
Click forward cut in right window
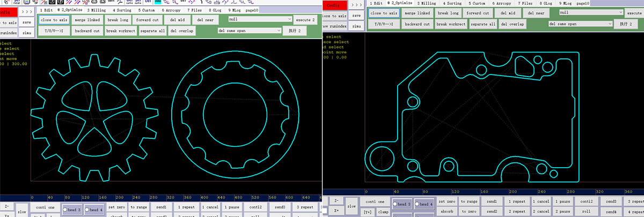pos(478,12)
